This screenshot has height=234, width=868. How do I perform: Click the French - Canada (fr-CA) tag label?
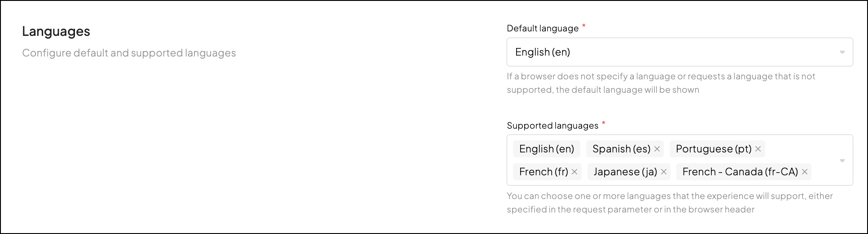740,172
